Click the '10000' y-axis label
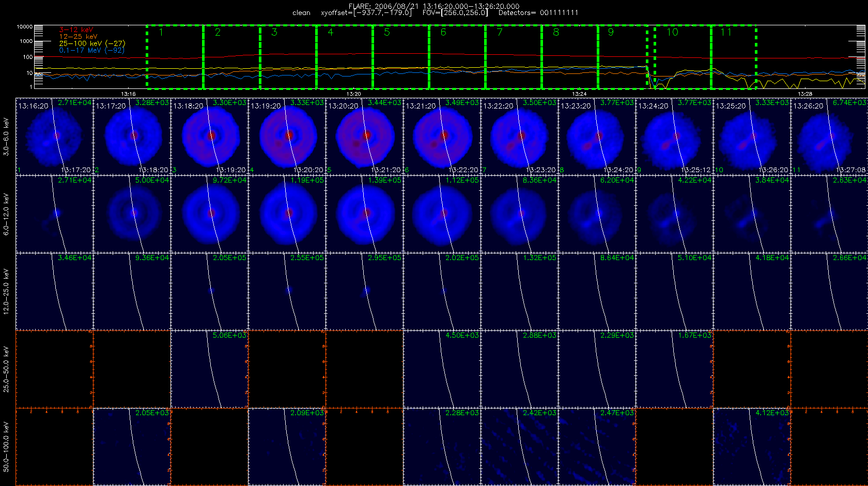Viewport: 868px width, 486px height. pos(24,26)
